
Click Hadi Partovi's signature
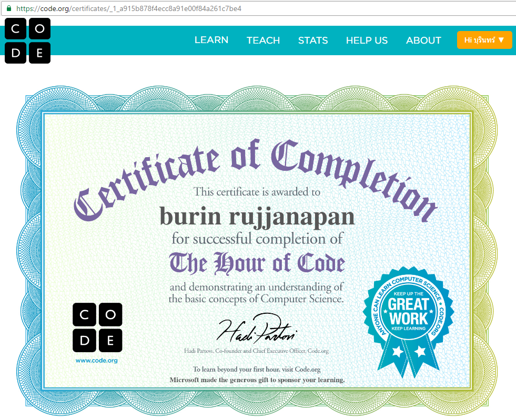click(257, 329)
